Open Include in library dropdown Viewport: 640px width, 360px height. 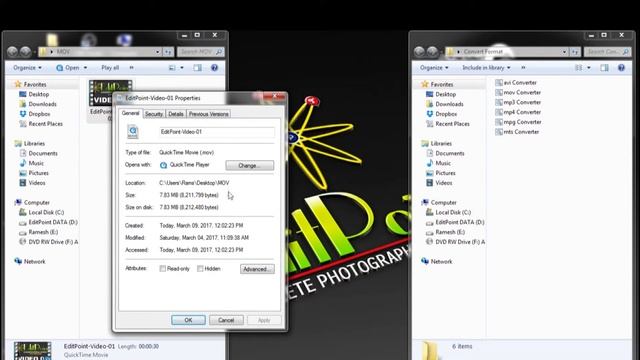486,68
